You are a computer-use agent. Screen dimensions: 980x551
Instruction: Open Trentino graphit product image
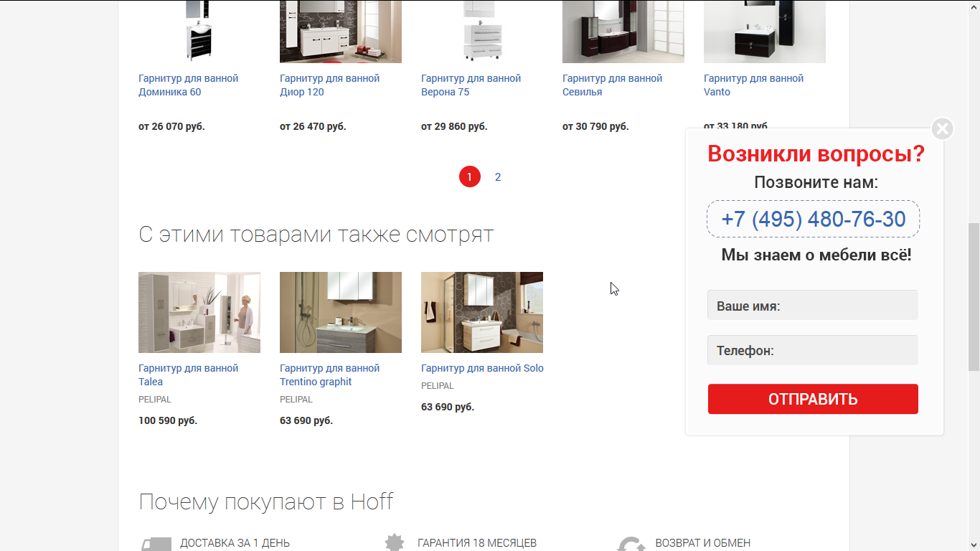341,312
